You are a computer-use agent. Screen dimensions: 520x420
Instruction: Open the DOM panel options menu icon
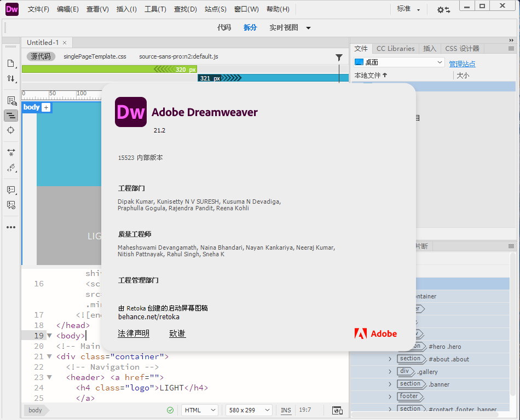click(x=511, y=246)
